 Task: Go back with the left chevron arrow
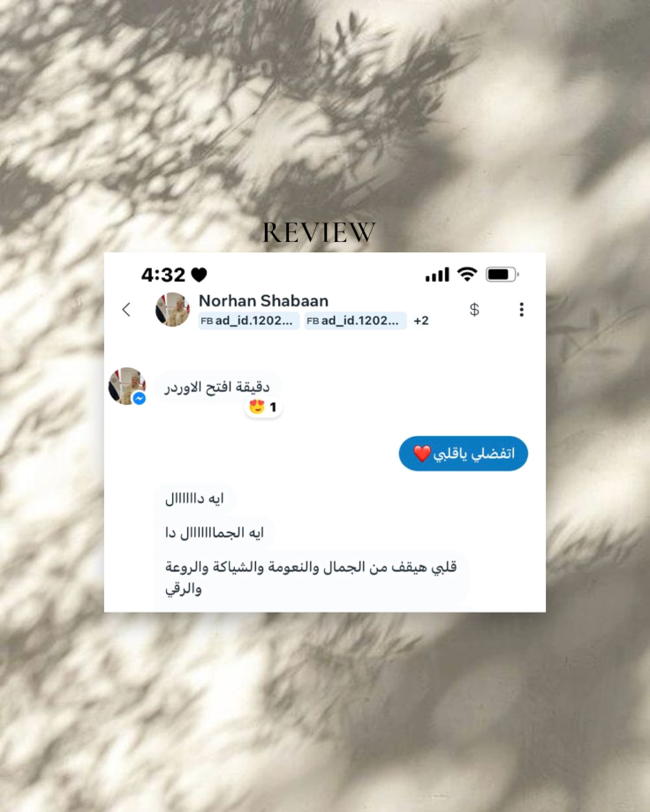coord(126,310)
